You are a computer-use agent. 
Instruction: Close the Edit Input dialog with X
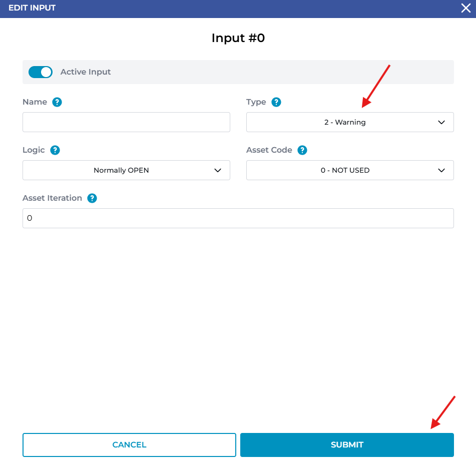coord(465,9)
